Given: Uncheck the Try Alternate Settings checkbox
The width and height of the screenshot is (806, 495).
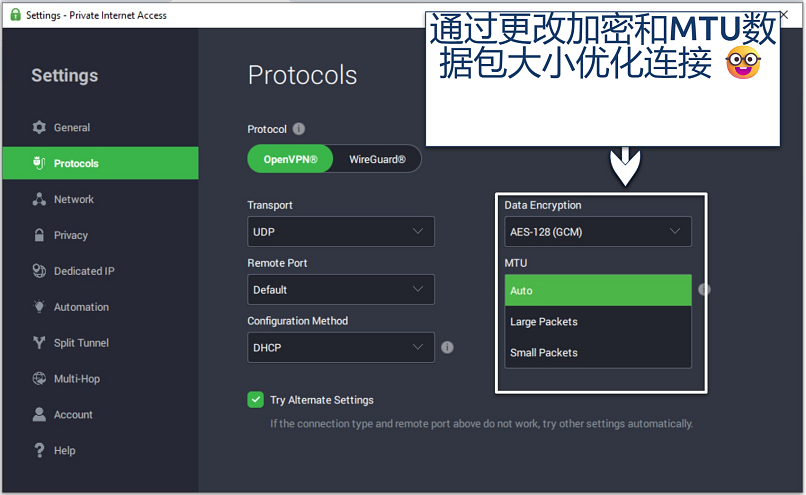Looking at the screenshot, I should (255, 399).
